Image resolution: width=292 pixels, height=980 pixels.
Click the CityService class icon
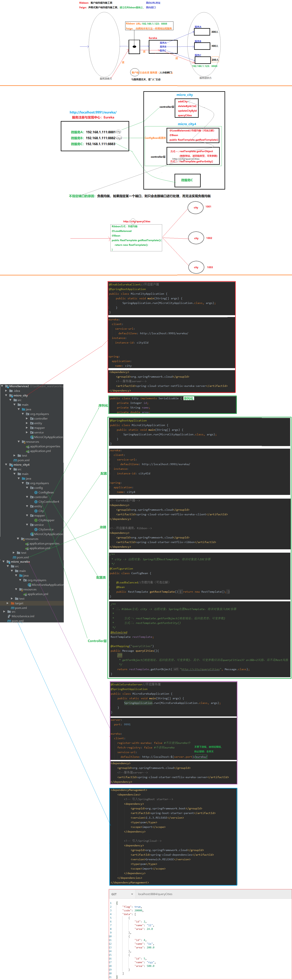[x=36, y=530]
